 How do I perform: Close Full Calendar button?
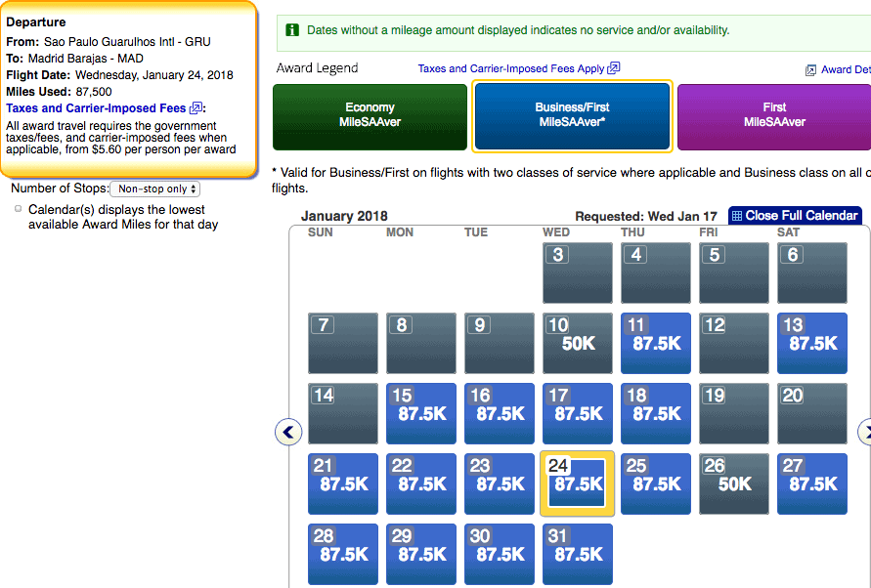click(795, 216)
